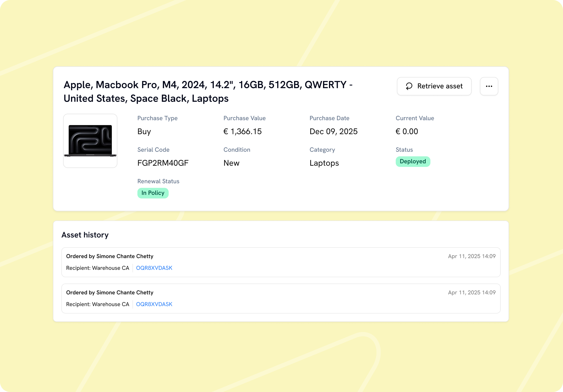Click the purchase value € 1,366.15
This screenshot has width=563, height=392.
coord(243,132)
